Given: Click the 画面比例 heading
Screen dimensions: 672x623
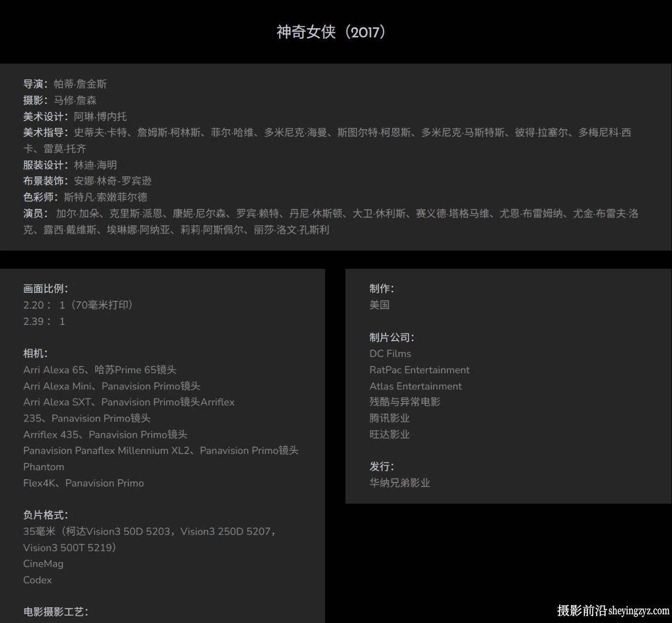Looking at the screenshot, I should coord(46,289).
